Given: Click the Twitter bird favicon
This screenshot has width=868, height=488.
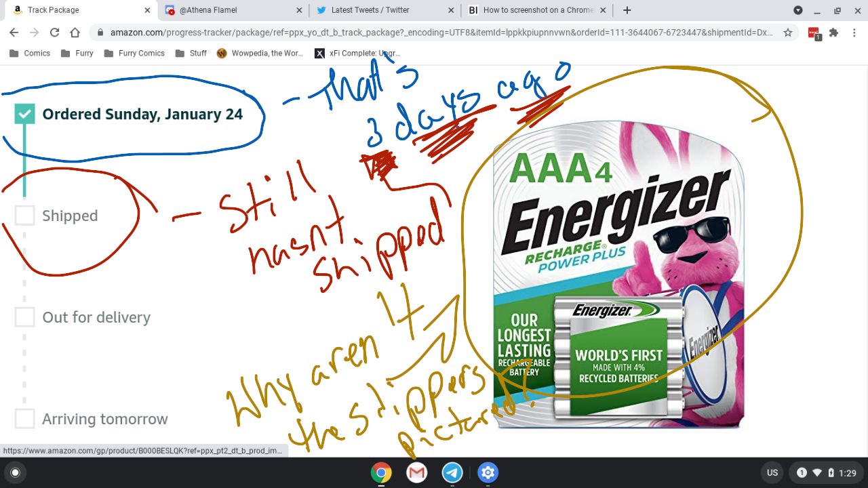Looking at the screenshot, I should point(321,10).
